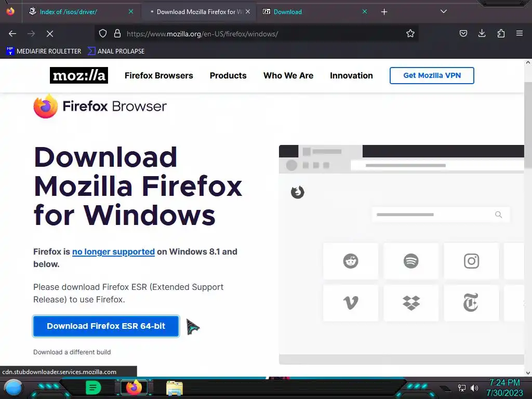This screenshot has height=399, width=532.
Task: Focus the URL address bar
Action: tap(258, 34)
